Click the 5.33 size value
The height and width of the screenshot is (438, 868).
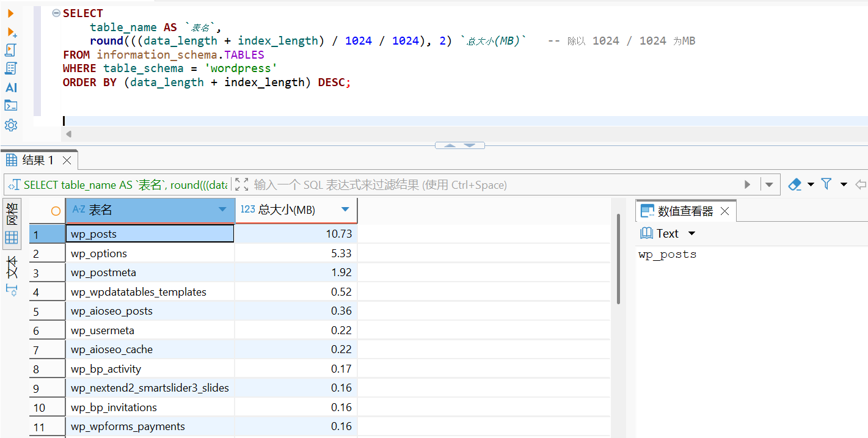pos(341,254)
